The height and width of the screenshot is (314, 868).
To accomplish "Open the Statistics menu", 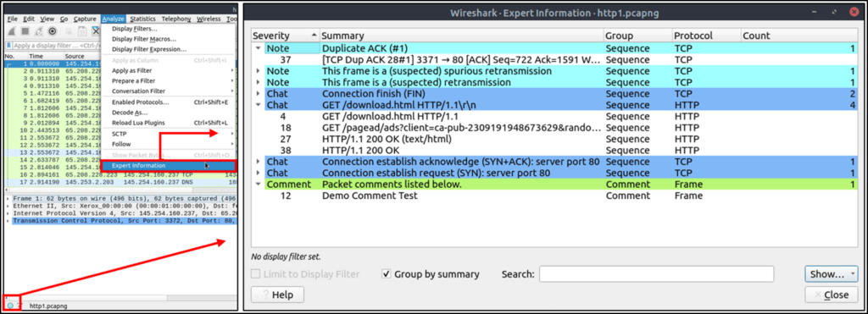I will (x=142, y=19).
